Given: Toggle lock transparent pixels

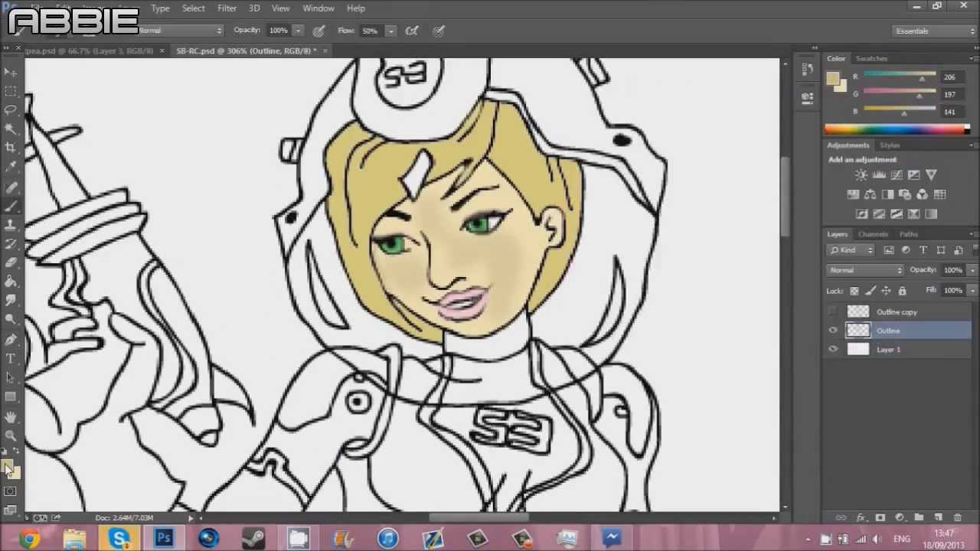Looking at the screenshot, I should tap(854, 291).
